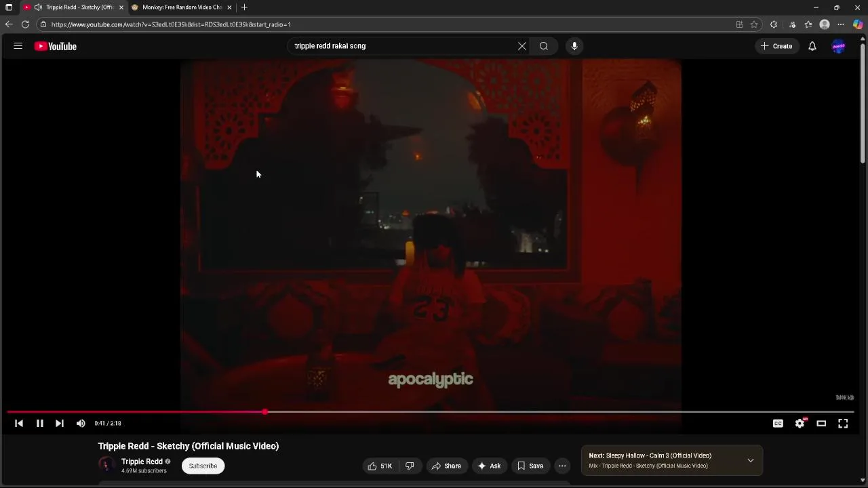The image size is (868, 488).
Task: Open the browser media control icon
Action: [792, 24]
